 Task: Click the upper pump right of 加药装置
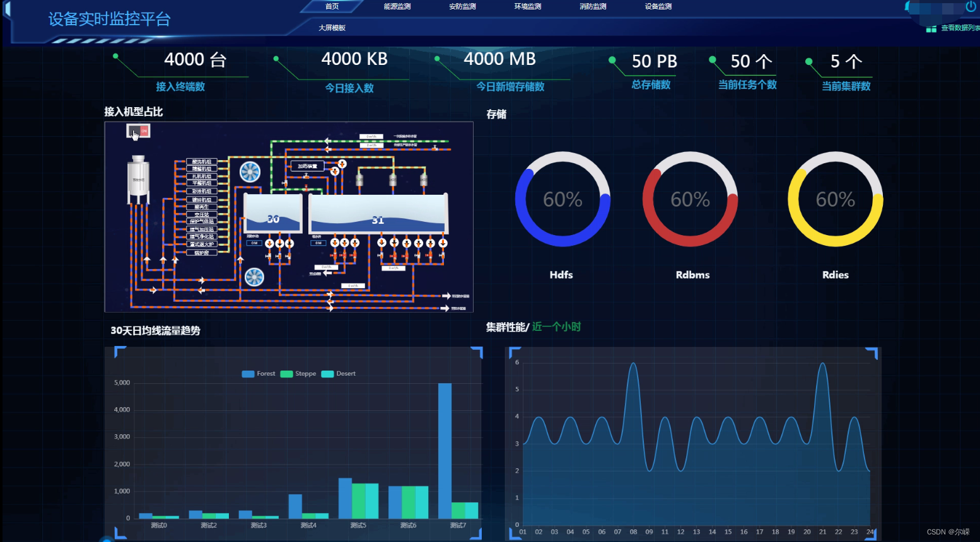(342, 164)
